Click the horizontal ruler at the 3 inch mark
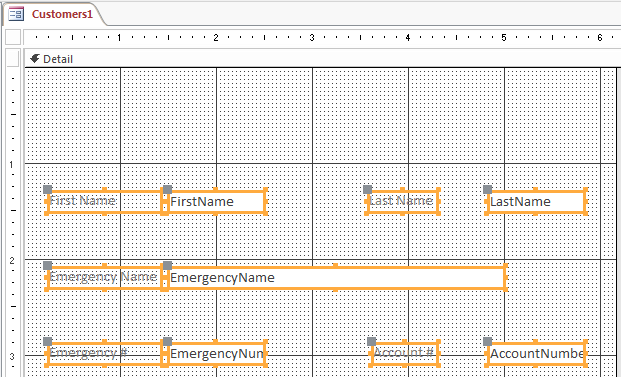 (312, 38)
